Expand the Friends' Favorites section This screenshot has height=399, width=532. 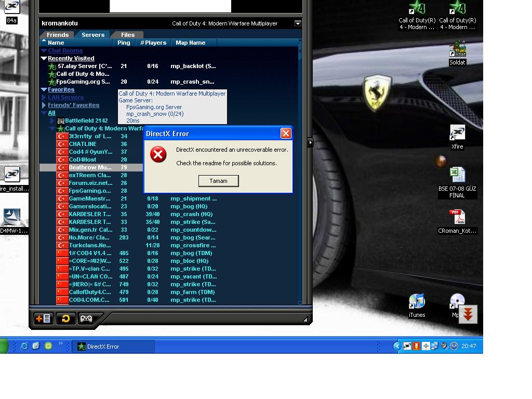[x=44, y=105]
